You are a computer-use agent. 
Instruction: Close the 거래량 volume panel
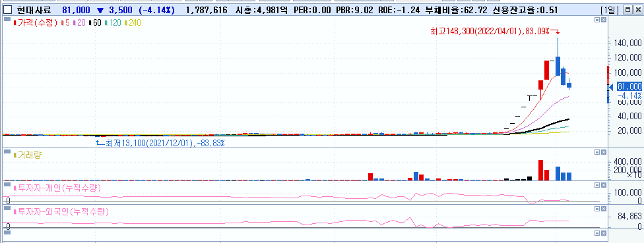tap(603, 152)
